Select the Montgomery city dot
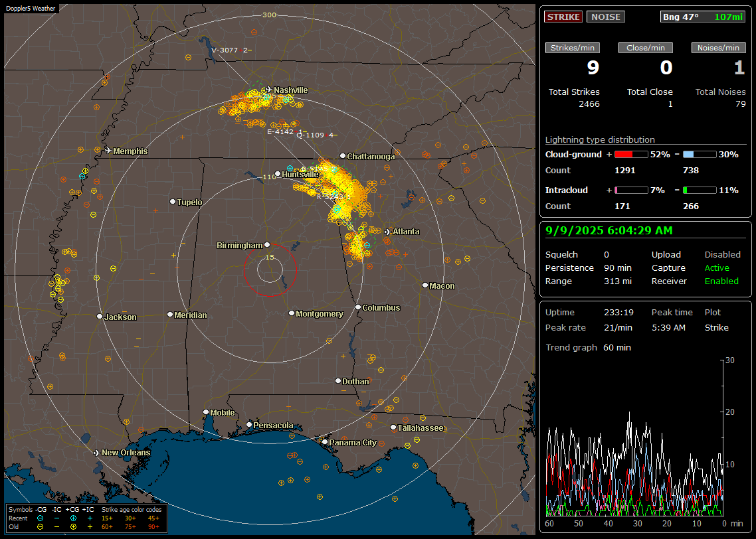The width and height of the screenshot is (756, 539). pyautogui.click(x=291, y=313)
